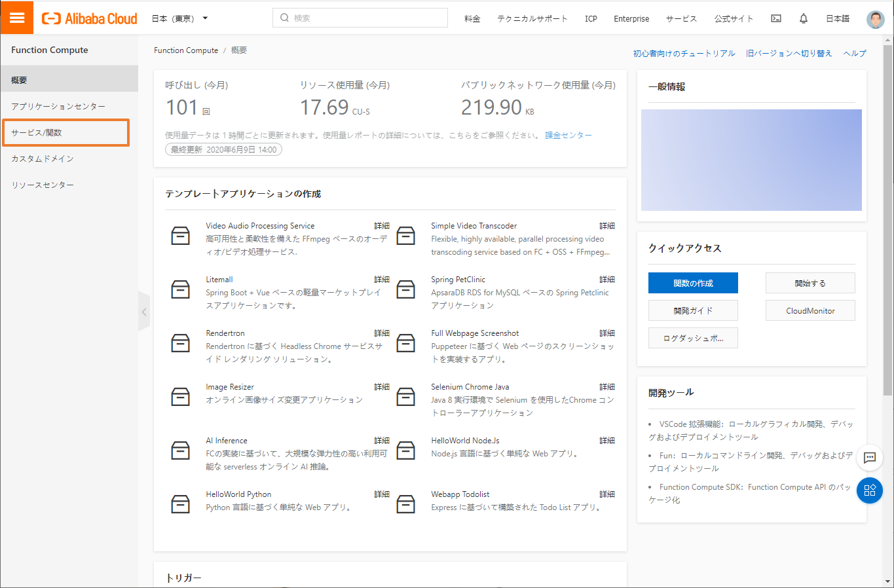894x588 pixels.
Task: Click the Selenium Chrome Java box icon
Action: pyautogui.click(x=406, y=397)
